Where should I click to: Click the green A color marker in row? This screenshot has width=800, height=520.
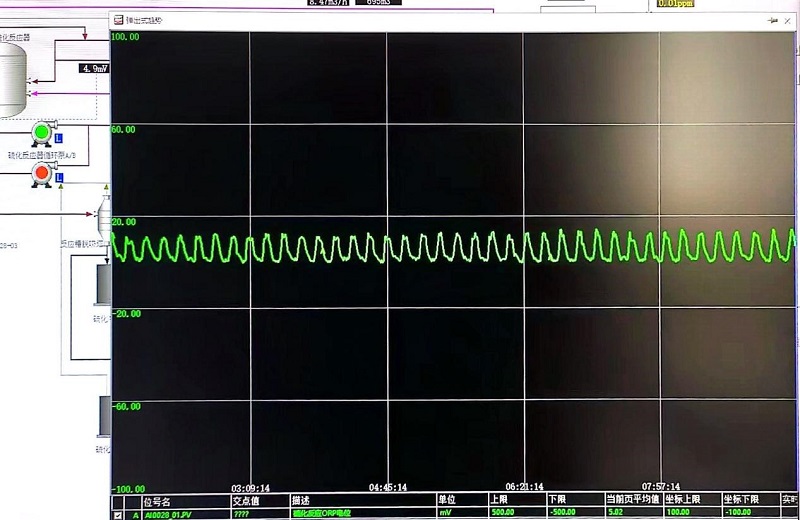click(x=135, y=513)
